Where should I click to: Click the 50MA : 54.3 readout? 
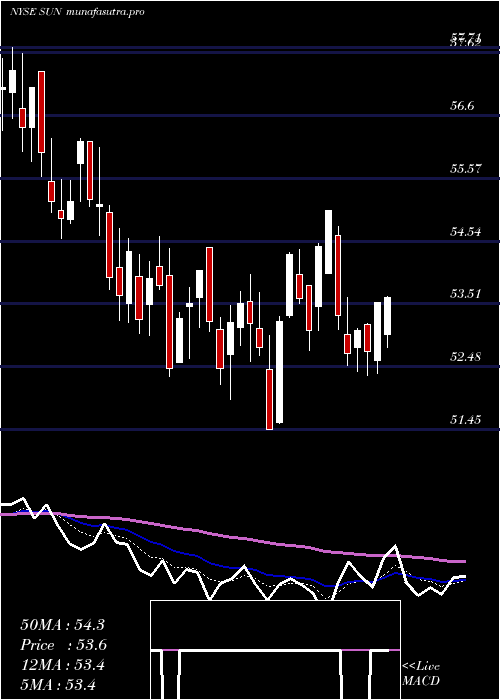click(62, 625)
